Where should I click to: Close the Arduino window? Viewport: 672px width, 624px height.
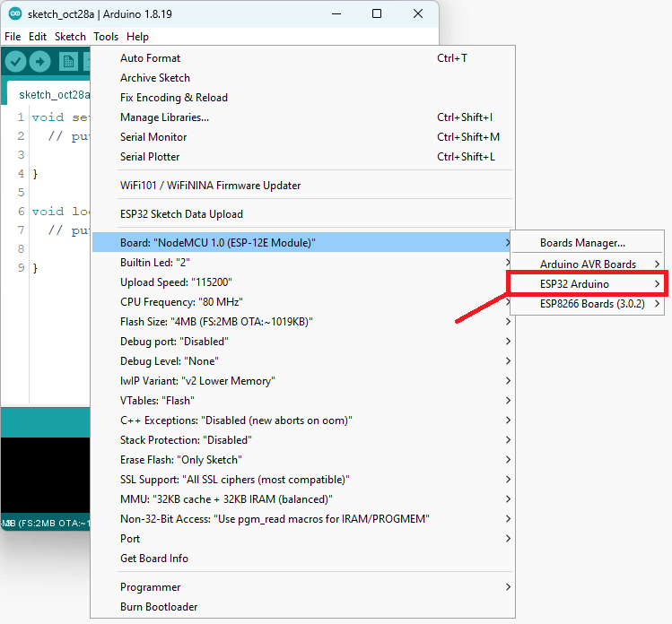pyautogui.click(x=418, y=13)
